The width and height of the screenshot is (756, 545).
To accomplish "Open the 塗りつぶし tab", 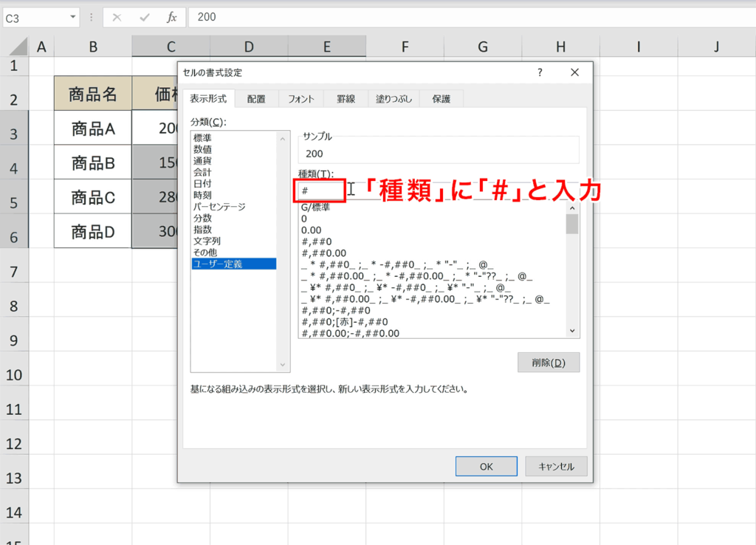I will (394, 97).
